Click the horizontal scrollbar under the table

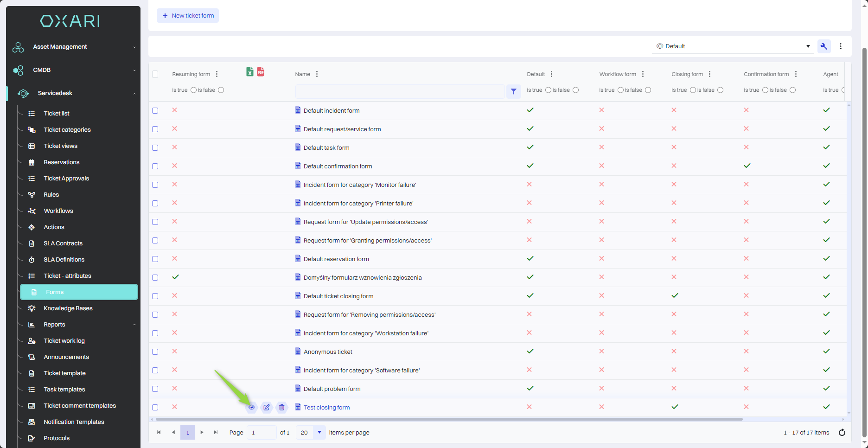[449, 419]
